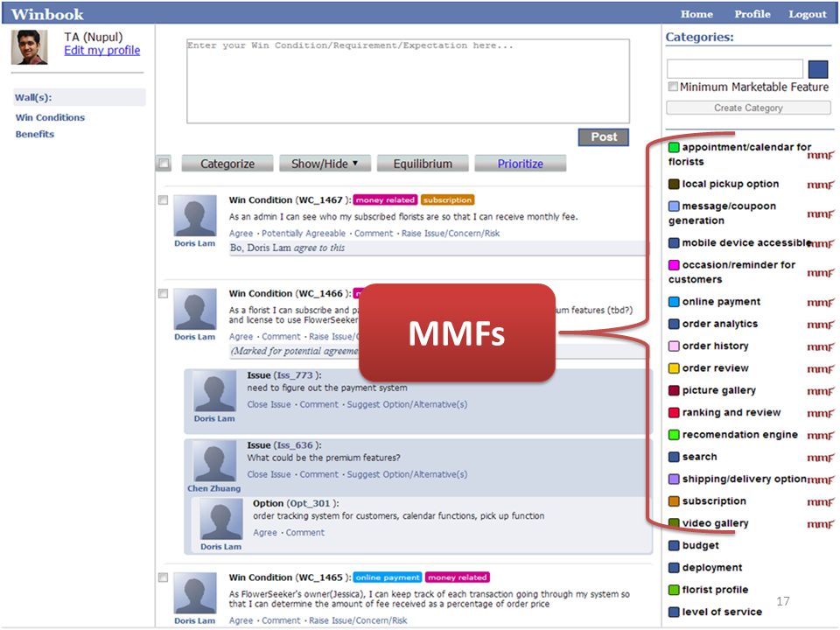The width and height of the screenshot is (840, 630).
Task: Open the blue category color picker box
Action: pyautogui.click(x=817, y=69)
